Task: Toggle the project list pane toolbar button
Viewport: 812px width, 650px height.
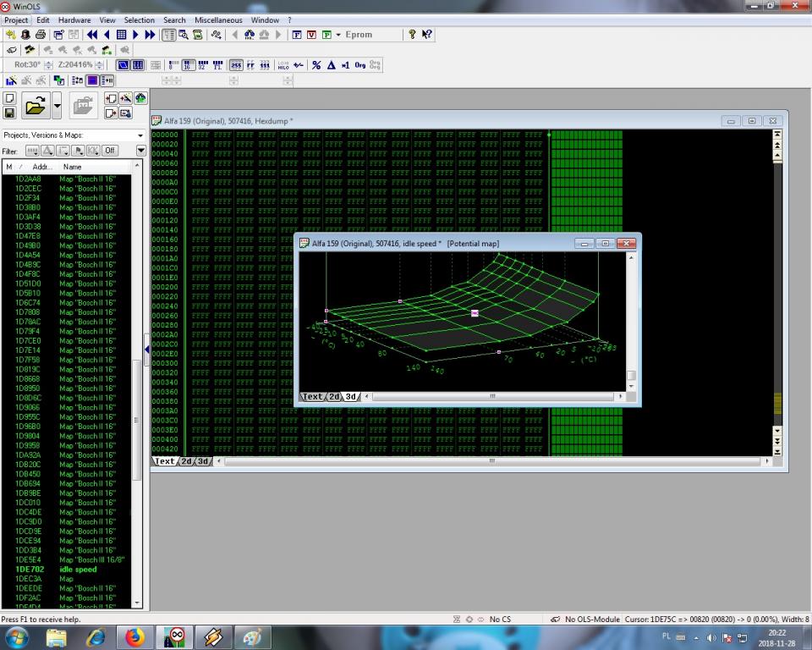Action: point(169,35)
